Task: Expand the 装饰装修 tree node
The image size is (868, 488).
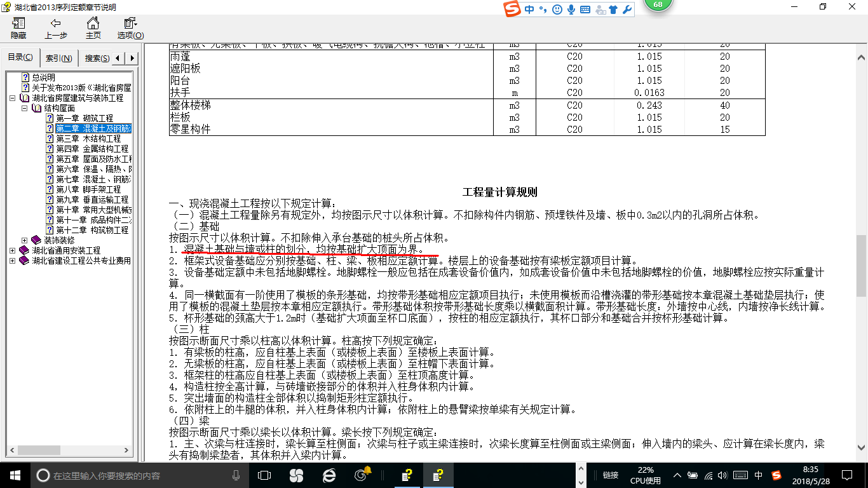Action: [24, 241]
